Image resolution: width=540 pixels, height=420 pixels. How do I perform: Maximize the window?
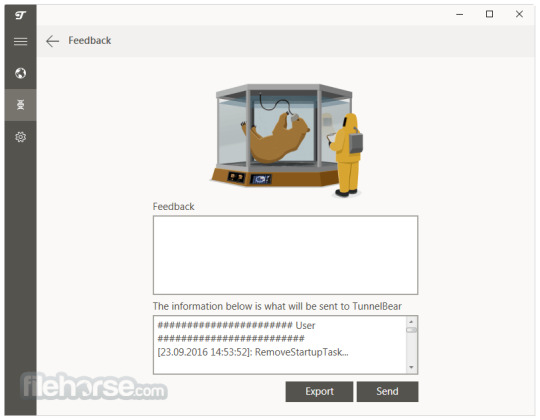click(489, 14)
